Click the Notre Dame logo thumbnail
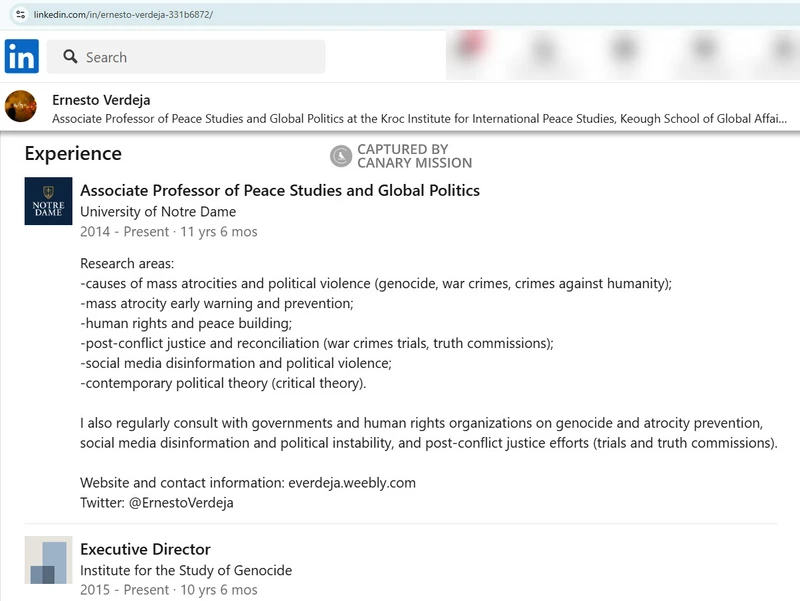This screenshot has width=800, height=601. [48, 201]
